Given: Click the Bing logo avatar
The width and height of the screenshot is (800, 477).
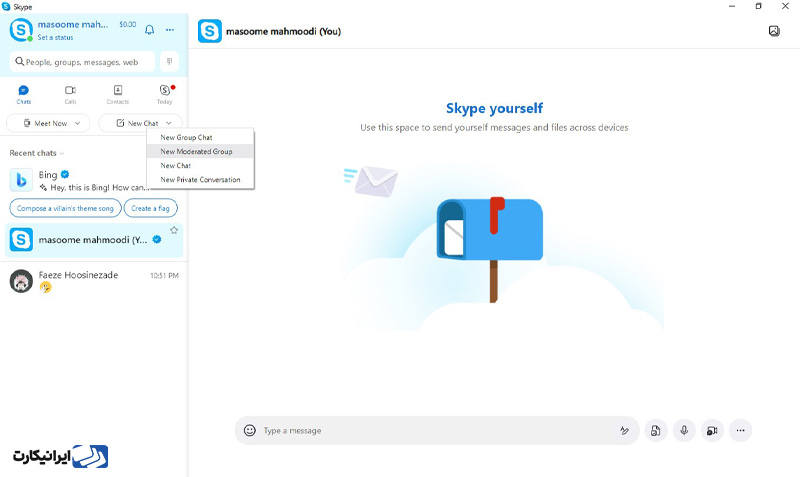Looking at the screenshot, I should click(x=21, y=180).
